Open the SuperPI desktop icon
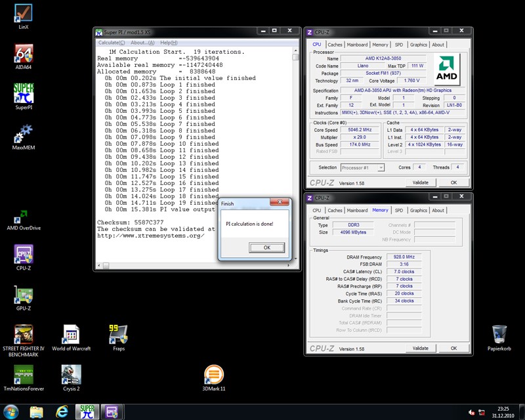525x420 pixels. point(24,96)
